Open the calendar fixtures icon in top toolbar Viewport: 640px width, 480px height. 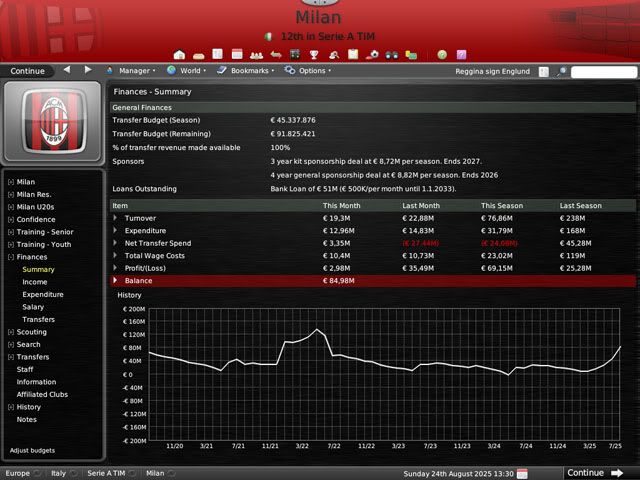[x=237, y=54]
